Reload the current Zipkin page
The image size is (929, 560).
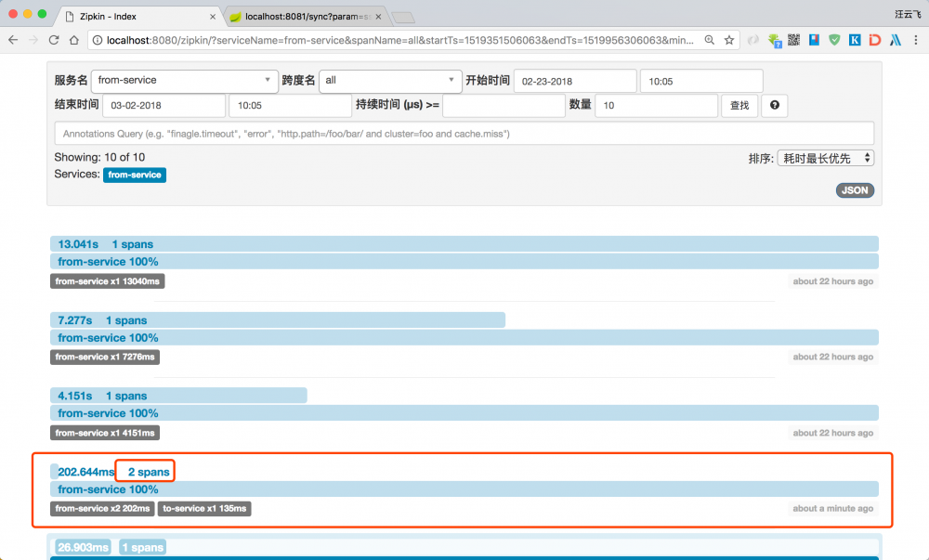pyautogui.click(x=54, y=40)
